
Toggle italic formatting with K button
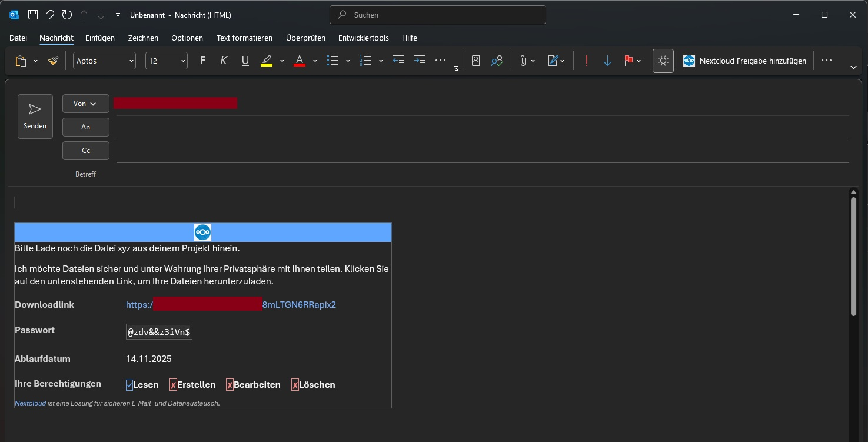coord(224,61)
